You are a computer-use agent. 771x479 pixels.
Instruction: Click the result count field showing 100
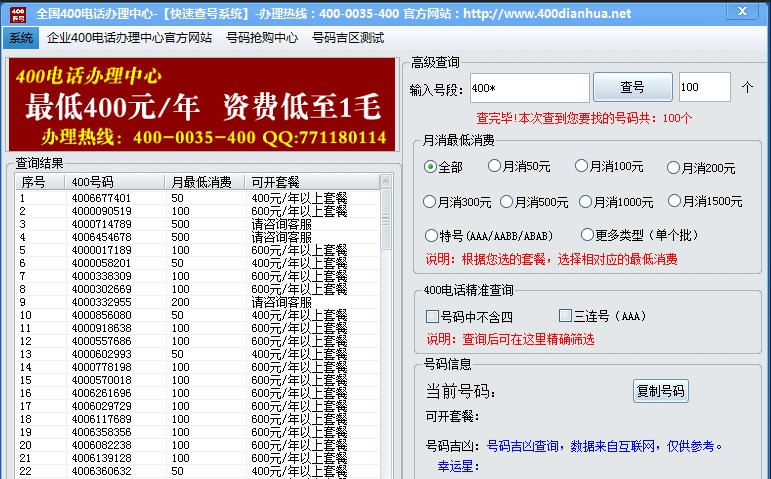[703, 88]
